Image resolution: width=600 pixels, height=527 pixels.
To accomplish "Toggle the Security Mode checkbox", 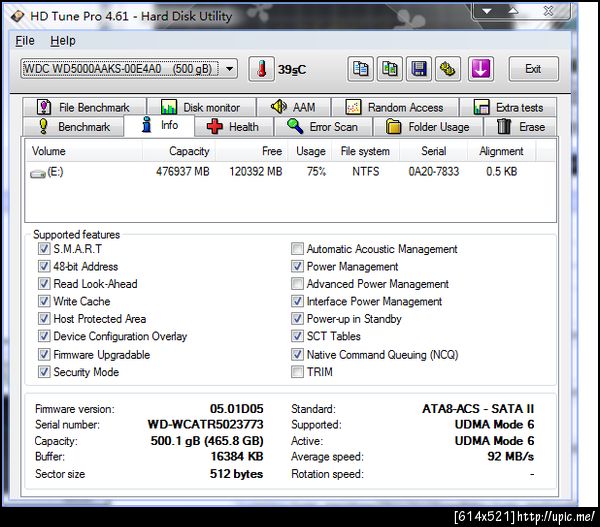I will click(x=44, y=372).
